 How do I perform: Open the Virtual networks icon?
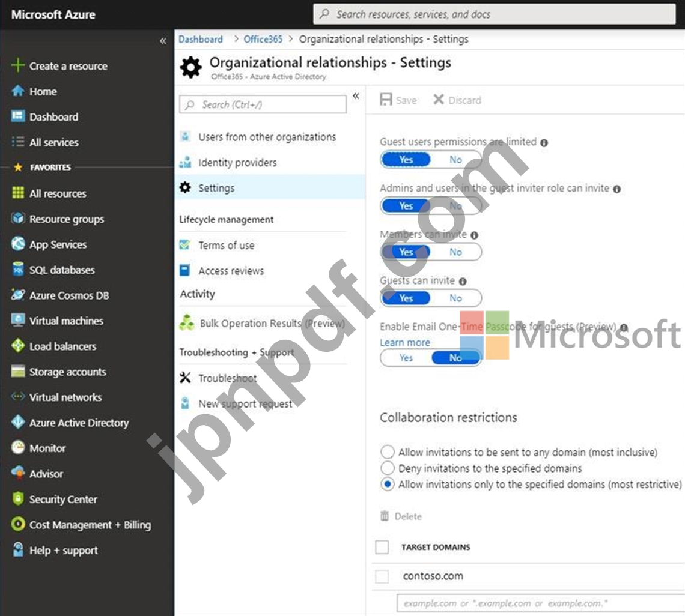[18, 396]
